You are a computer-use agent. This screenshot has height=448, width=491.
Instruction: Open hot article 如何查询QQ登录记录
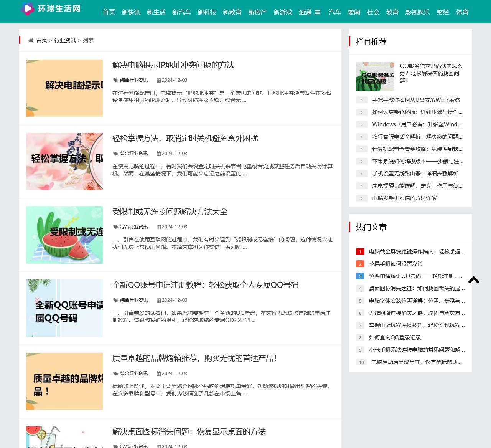(395, 337)
